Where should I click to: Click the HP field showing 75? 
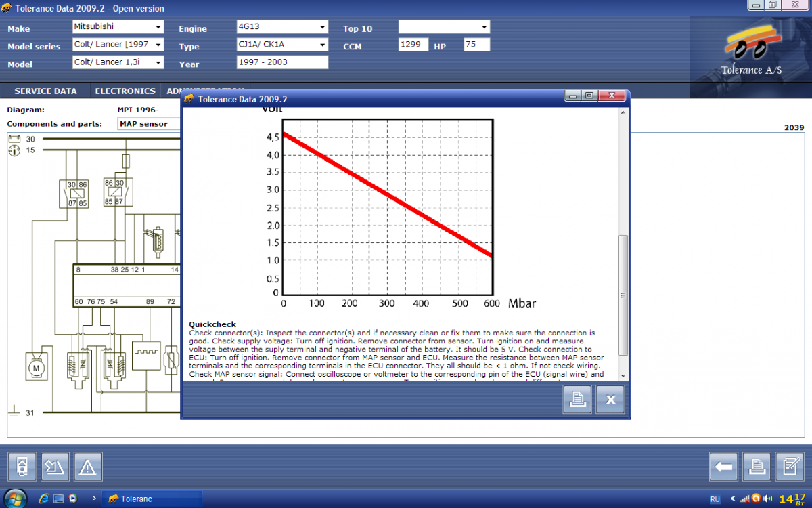(x=476, y=45)
